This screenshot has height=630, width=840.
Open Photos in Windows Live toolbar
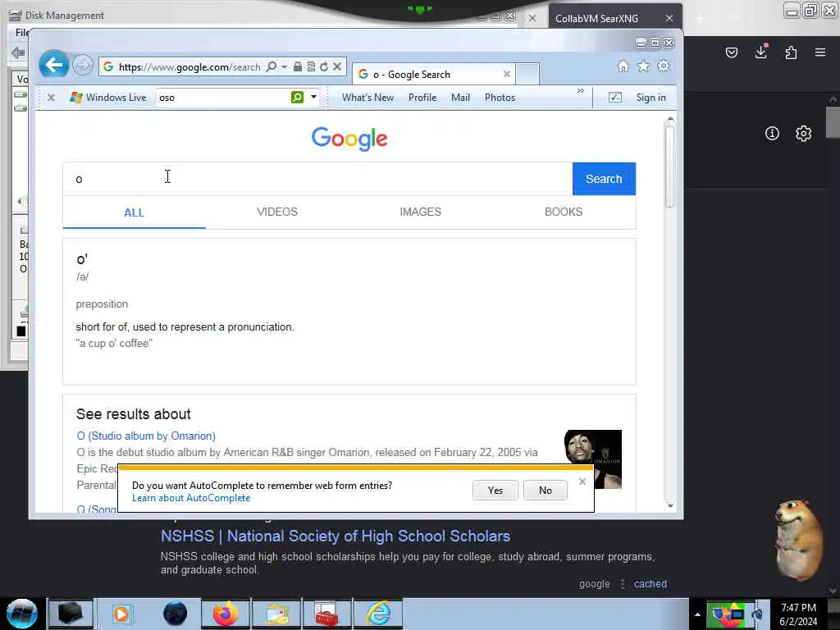pyautogui.click(x=500, y=98)
